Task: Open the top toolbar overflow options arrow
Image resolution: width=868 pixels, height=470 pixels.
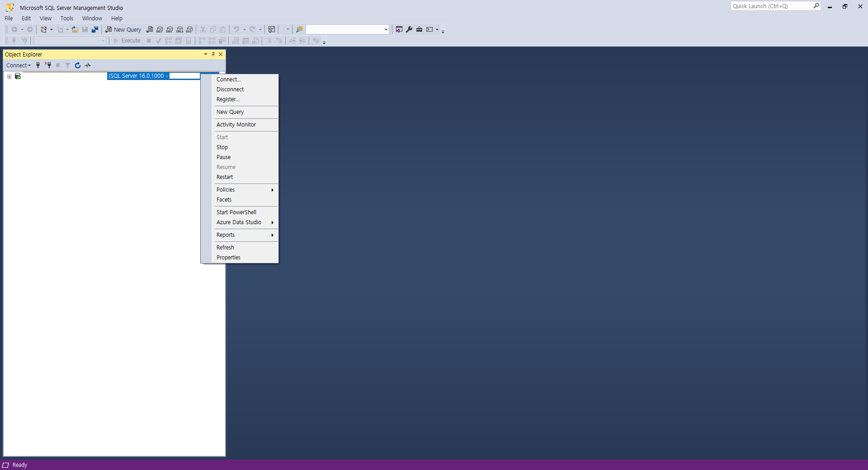Action: [x=443, y=31]
